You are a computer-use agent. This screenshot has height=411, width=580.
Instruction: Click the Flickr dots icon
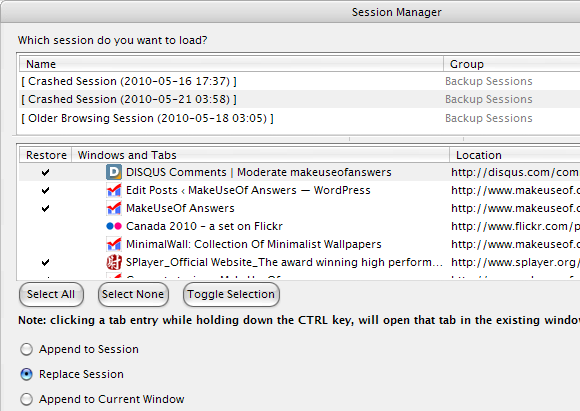point(114,226)
